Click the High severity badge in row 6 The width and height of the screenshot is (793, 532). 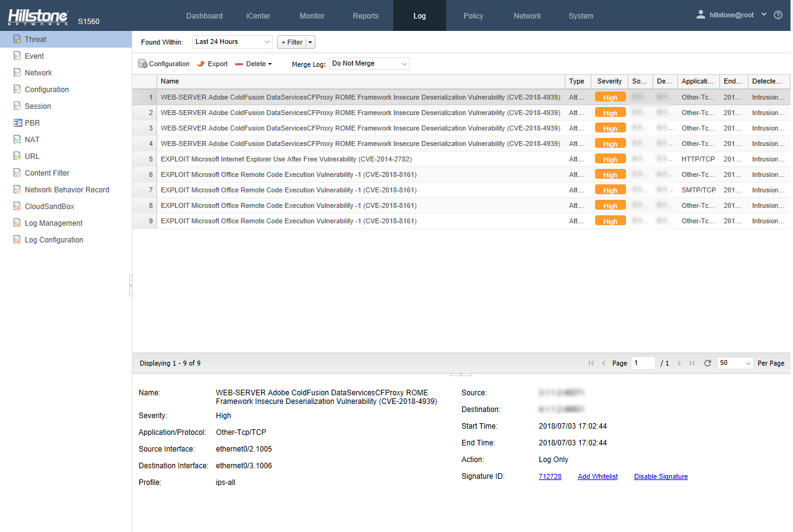click(610, 174)
